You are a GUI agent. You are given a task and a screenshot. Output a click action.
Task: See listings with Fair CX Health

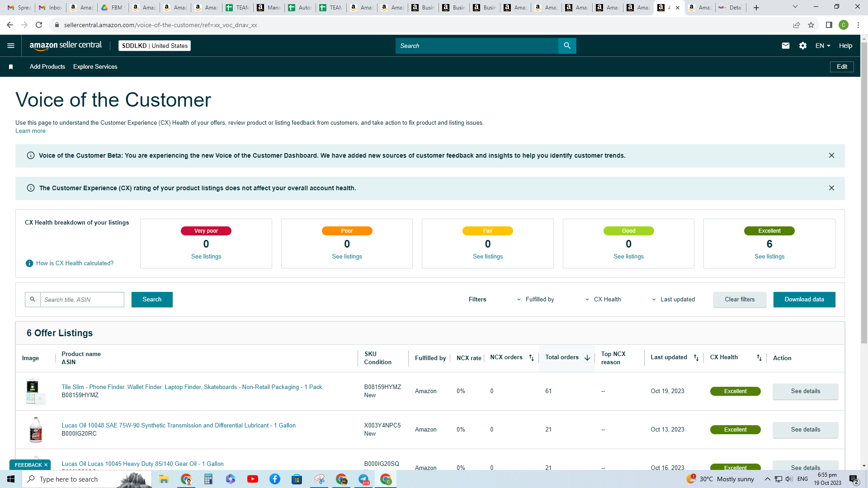[488, 257]
